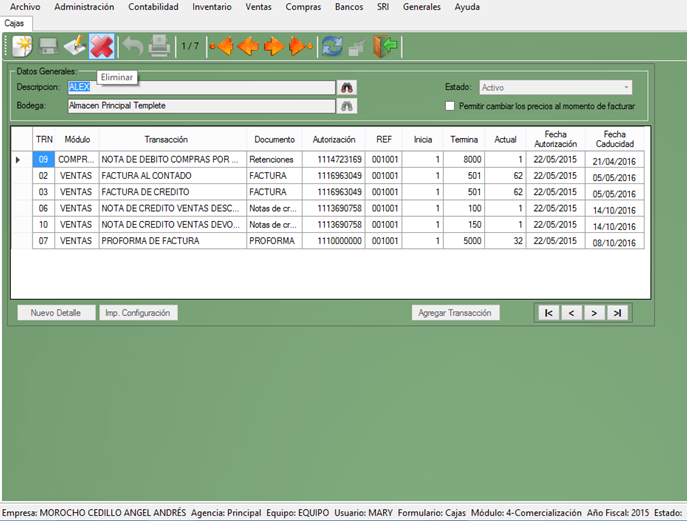Click grid last-page navigation button
The width and height of the screenshot is (687, 521).
[617, 313]
